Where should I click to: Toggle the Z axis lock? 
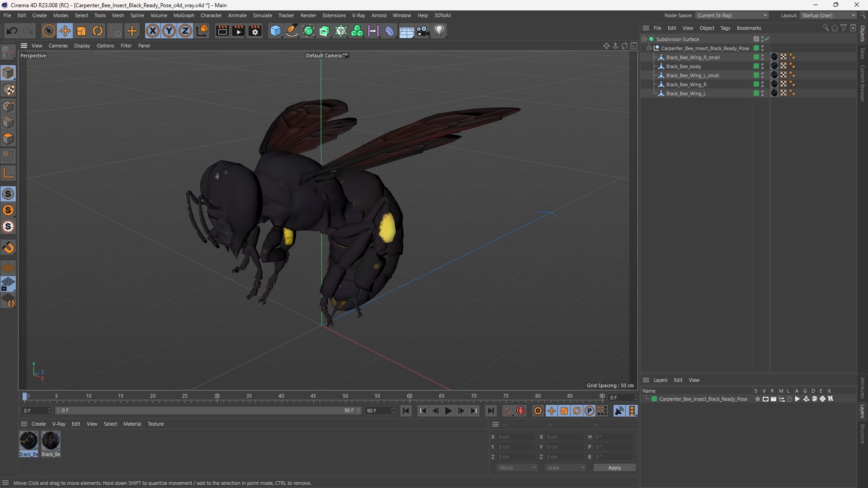click(185, 31)
